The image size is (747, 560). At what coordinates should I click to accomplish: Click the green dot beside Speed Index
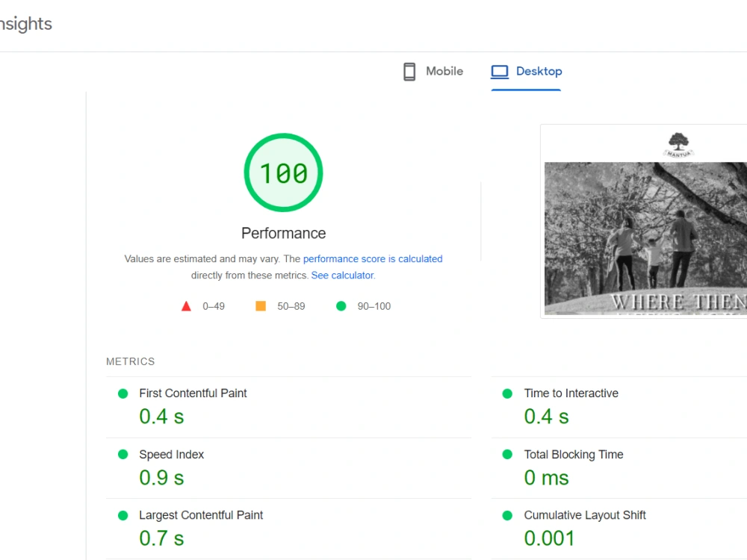click(123, 454)
